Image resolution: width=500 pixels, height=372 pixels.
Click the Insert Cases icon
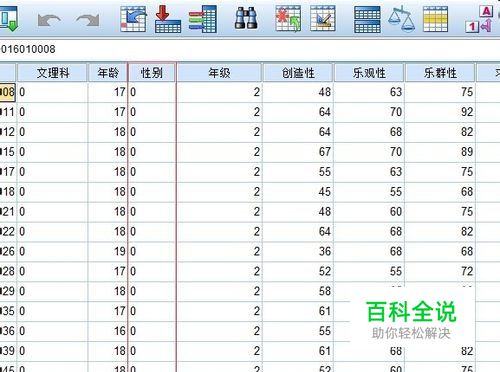click(288, 19)
